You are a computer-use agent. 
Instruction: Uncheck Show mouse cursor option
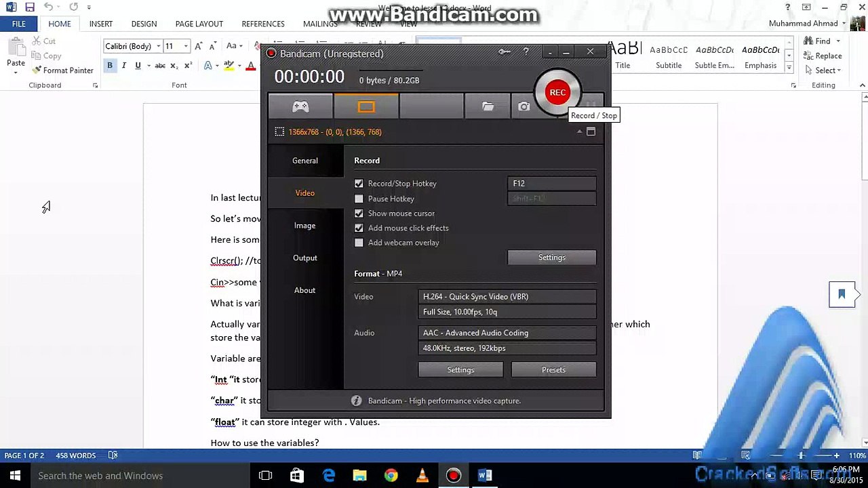pos(359,213)
